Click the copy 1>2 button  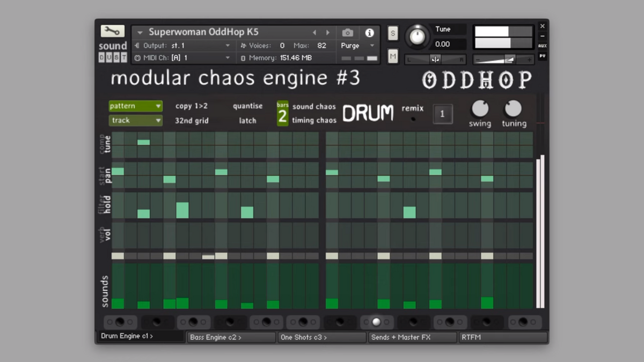(x=191, y=106)
